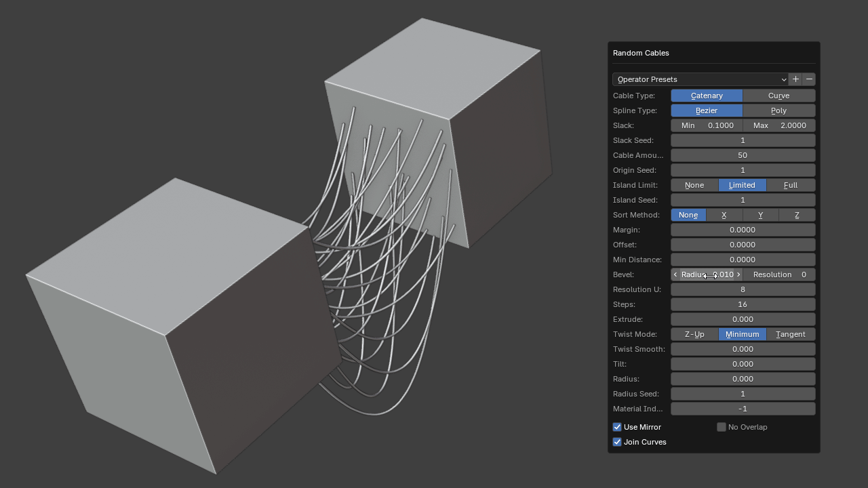
Task: Decrease Bevel Radius with left arrow
Action: (x=675, y=274)
